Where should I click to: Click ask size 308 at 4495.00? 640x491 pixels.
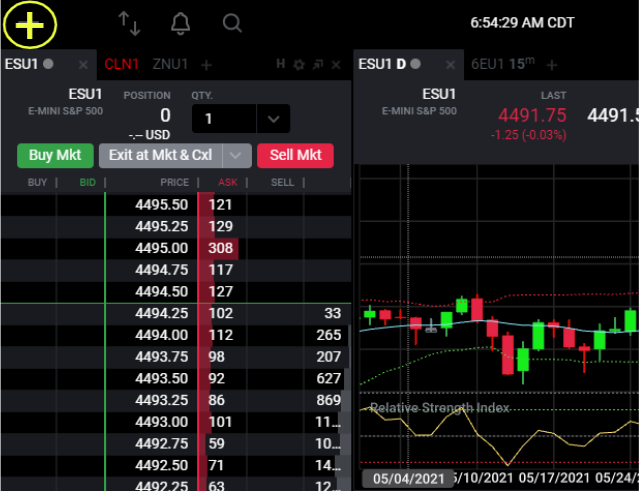(x=220, y=248)
